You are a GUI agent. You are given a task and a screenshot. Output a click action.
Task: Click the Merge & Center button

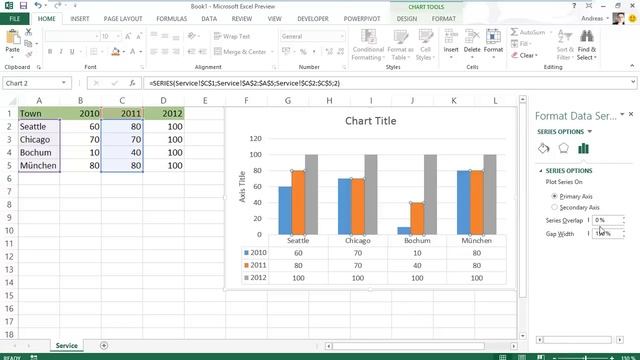(240, 52)
